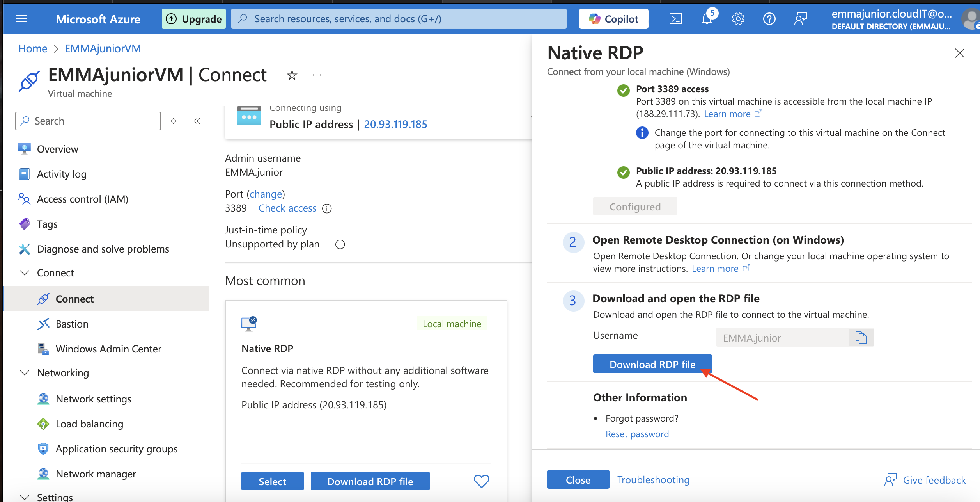This screenshot has height=502, width=980.
Task: Click the user account avatar
Action: 971,19
